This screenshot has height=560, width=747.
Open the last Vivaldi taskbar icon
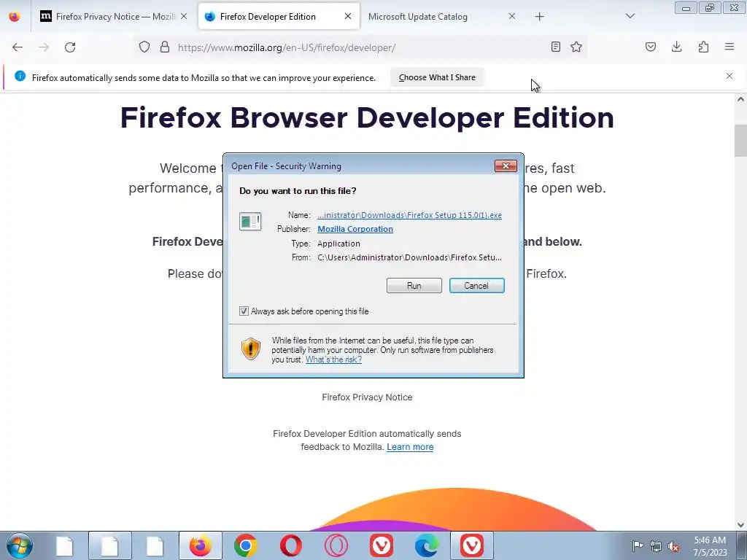pos(472,545)
